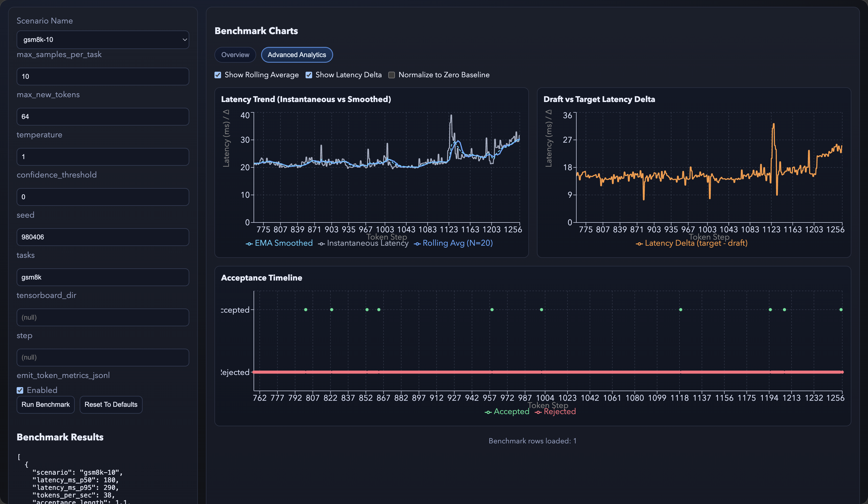Toggle Instantaneous Latency legend entry
Viewport: 868px width, 504px height.
click(363, 243)
